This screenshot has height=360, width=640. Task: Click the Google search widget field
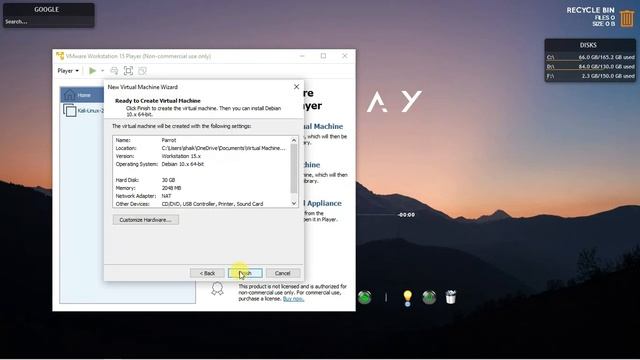click(49, 22)
